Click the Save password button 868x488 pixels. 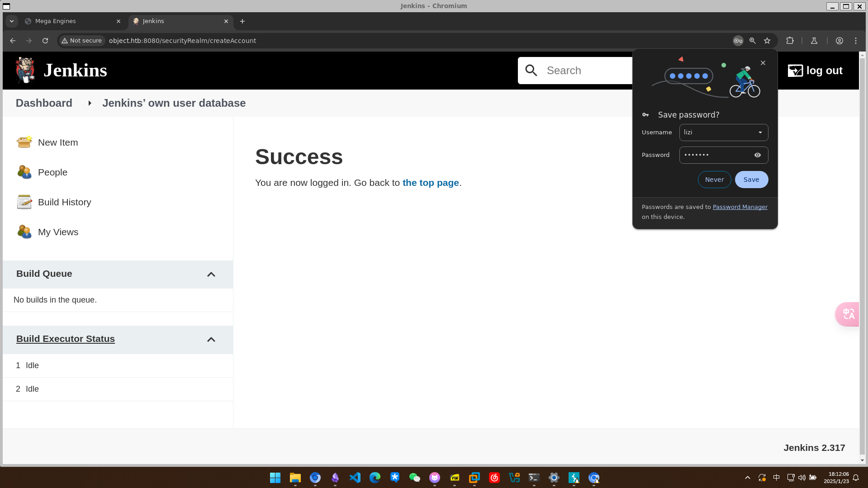tap(751, 180)
